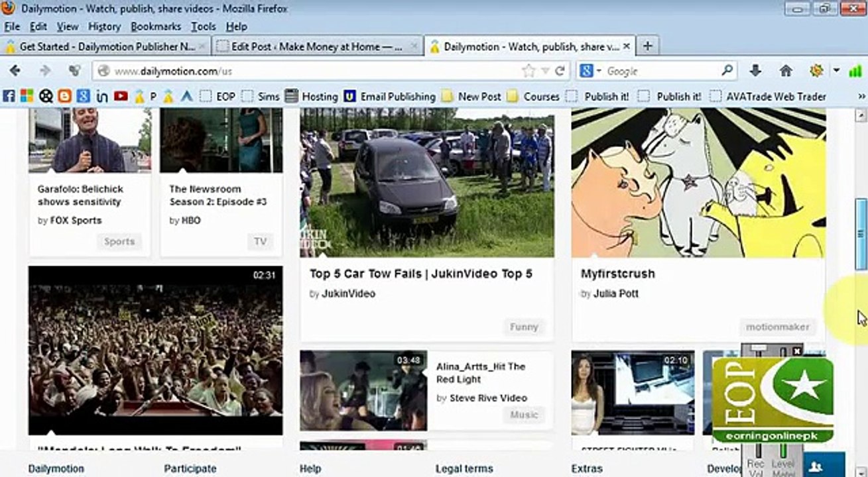Open the View menu

pyautogui.click(x=68, y=26)
